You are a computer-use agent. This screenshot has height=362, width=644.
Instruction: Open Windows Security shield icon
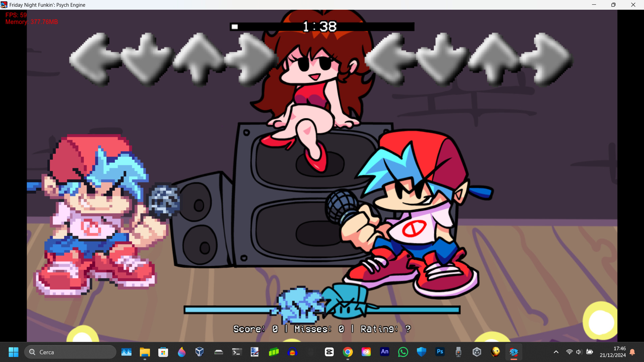(x=422, y=352)
